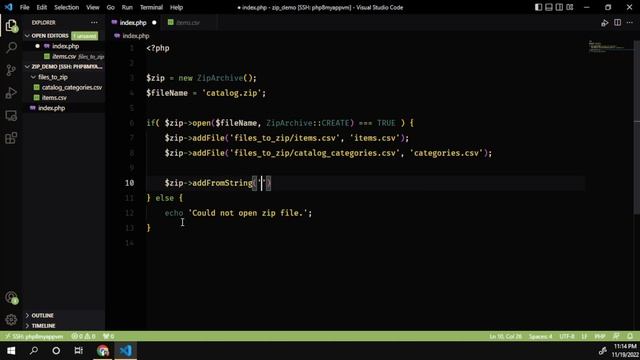640x360 pixels.
Task: Open the Terminal menu
Action: tap(151, 7)
